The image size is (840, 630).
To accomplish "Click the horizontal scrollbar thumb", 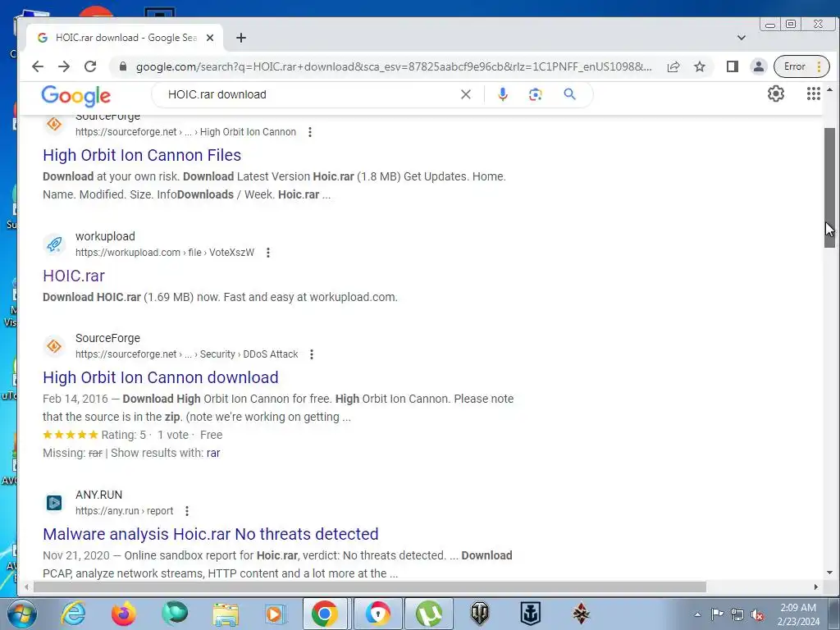I will pyautogui.click(x=370, y=587).
